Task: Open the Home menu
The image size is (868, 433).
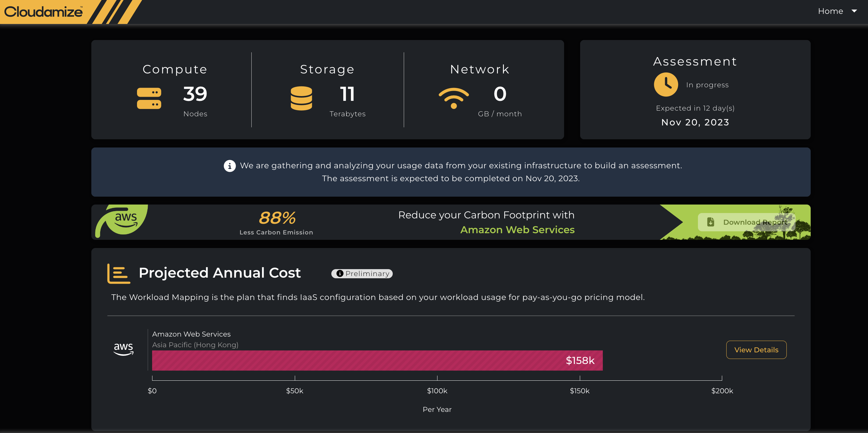Action: tap(830, 11)
